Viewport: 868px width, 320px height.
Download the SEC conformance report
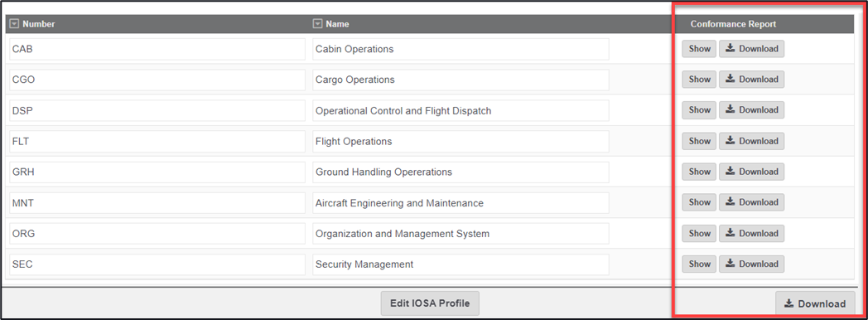[x=752, y=264]
